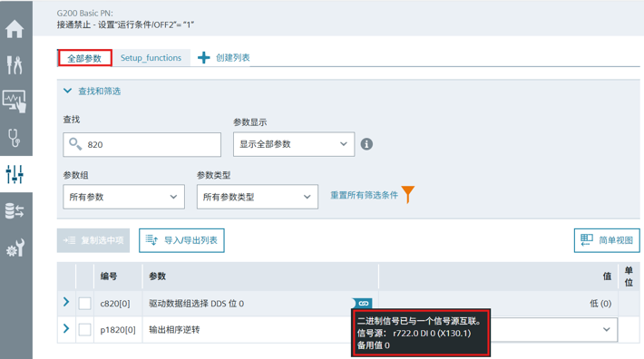
Task: Click the 值 column header
Action: (607, 277)
